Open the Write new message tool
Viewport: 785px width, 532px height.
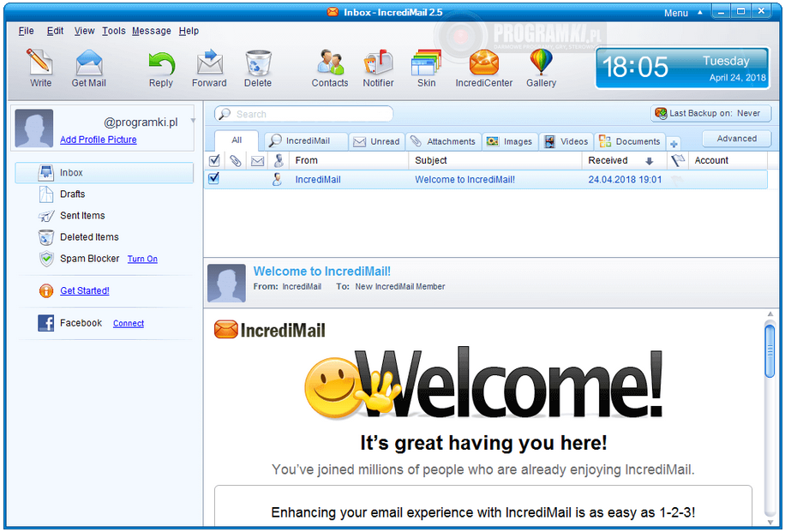40,68
